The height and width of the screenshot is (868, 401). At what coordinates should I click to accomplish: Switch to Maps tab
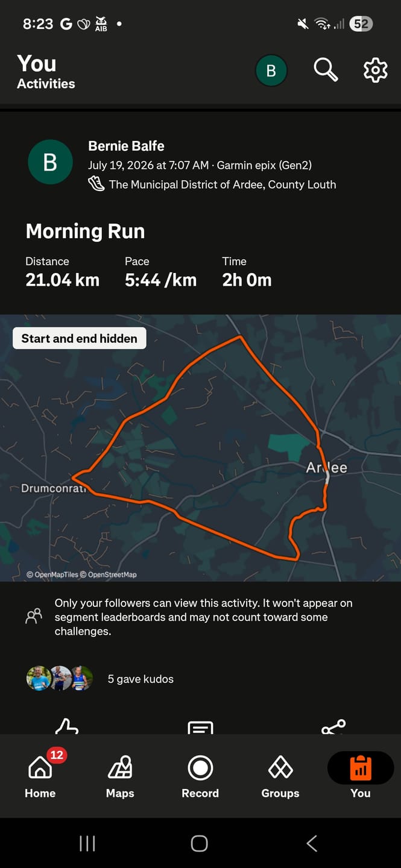pyautogui.click(x=120, y=776)
